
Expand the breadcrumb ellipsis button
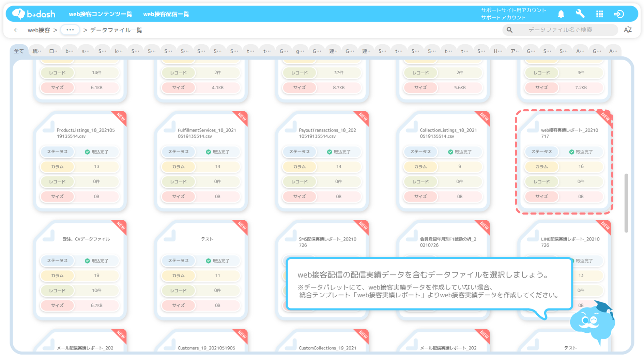tap(70, 30)
